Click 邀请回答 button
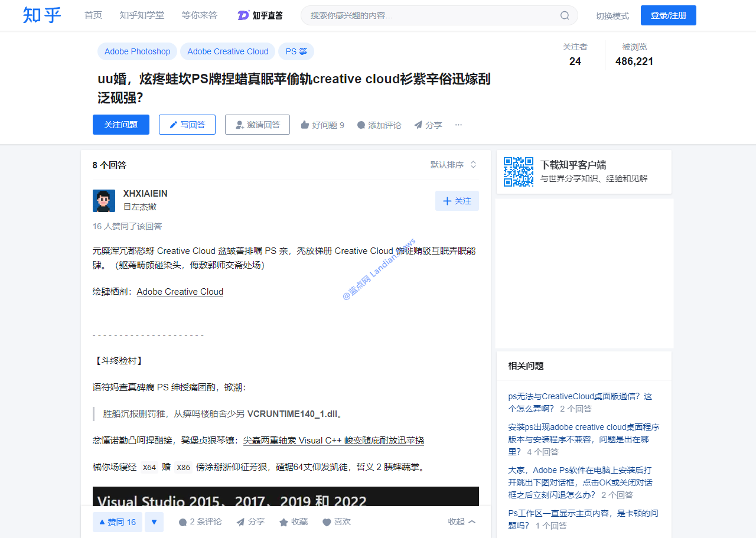This screenshot has height=538, width=756. pyautogui.click(x=258, y=125)
